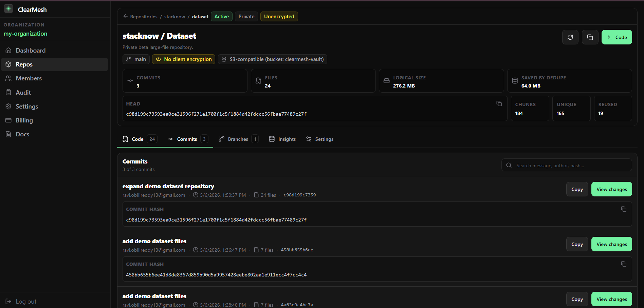This screenshot has height=308, width=644.
Task: Switch to the Commits tab
Action: [188, 139]
